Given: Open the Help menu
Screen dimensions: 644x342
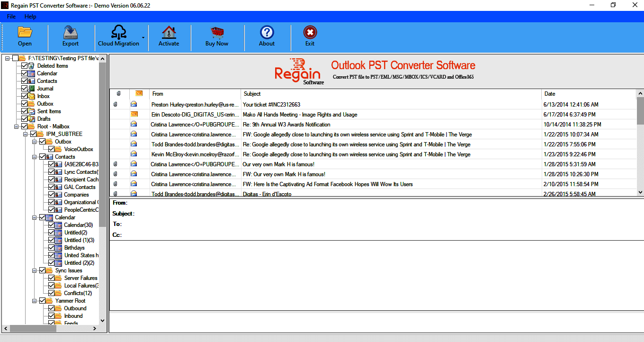Looking at the screenshot, I should [x=30, y=17].
